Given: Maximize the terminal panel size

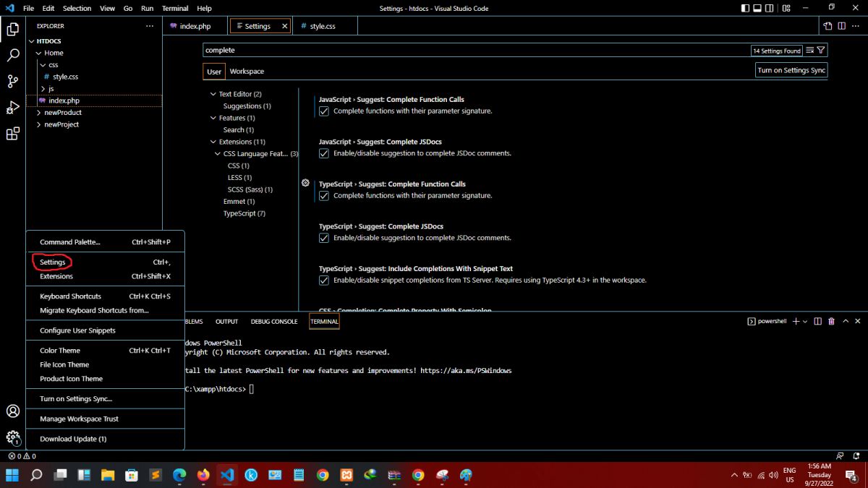Looking at the screenshot, I should click(x=845, y=321).
